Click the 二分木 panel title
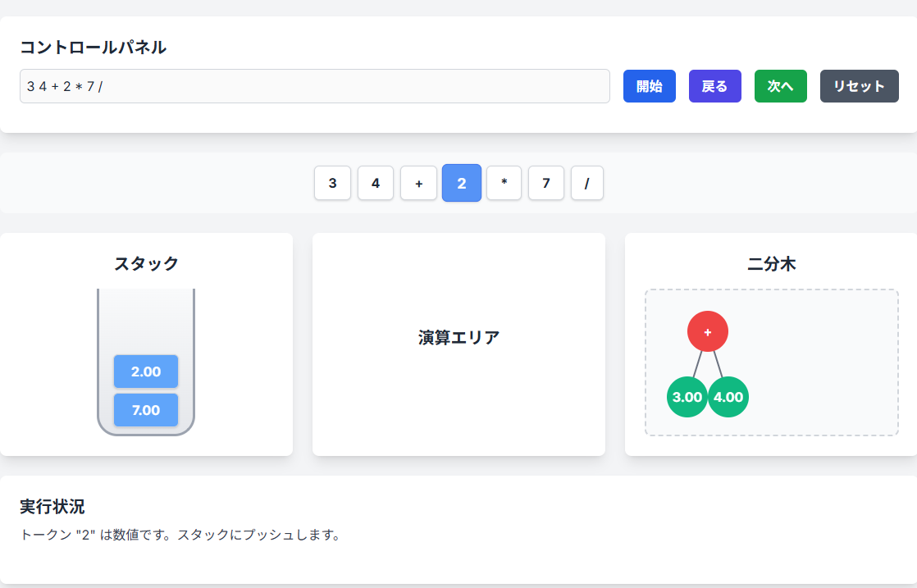Image resolution: width=917 pixels, height=588 pixels. pos(771,263)
